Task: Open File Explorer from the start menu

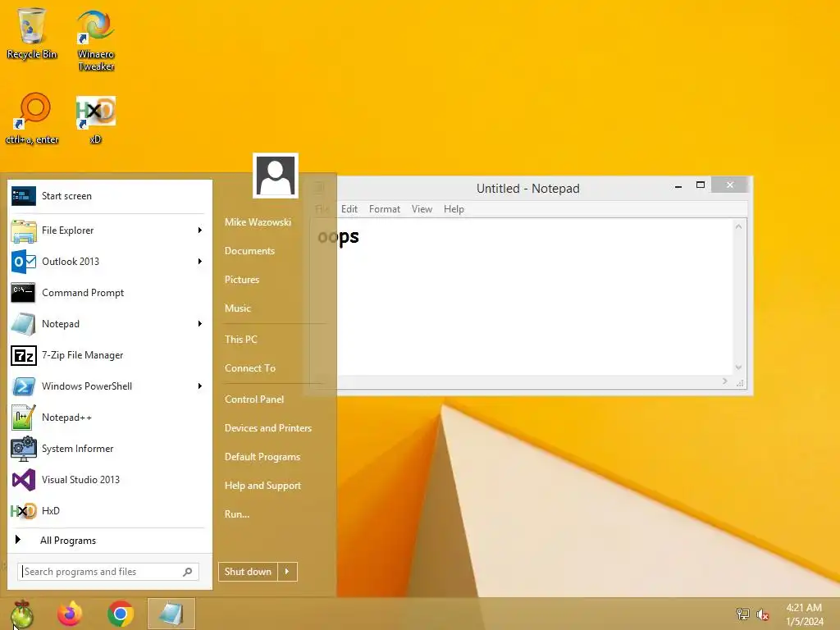Action: pos(107,231)
